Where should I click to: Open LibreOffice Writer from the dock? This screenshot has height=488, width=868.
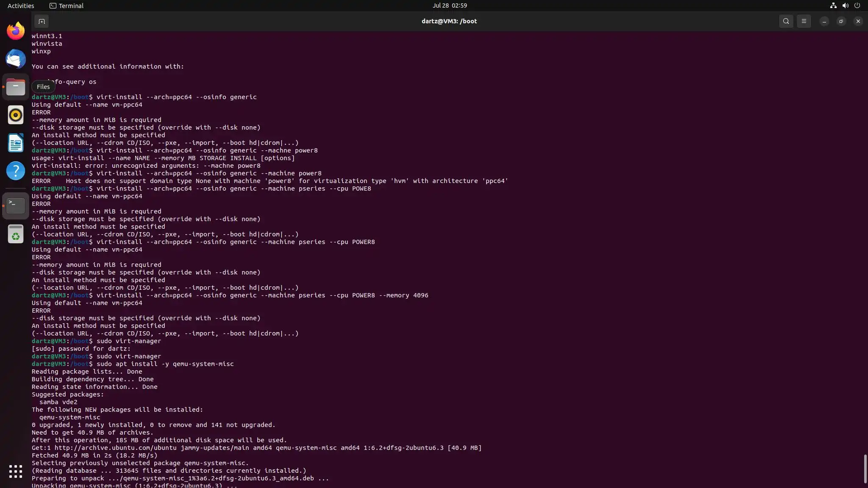click(16, 143)
